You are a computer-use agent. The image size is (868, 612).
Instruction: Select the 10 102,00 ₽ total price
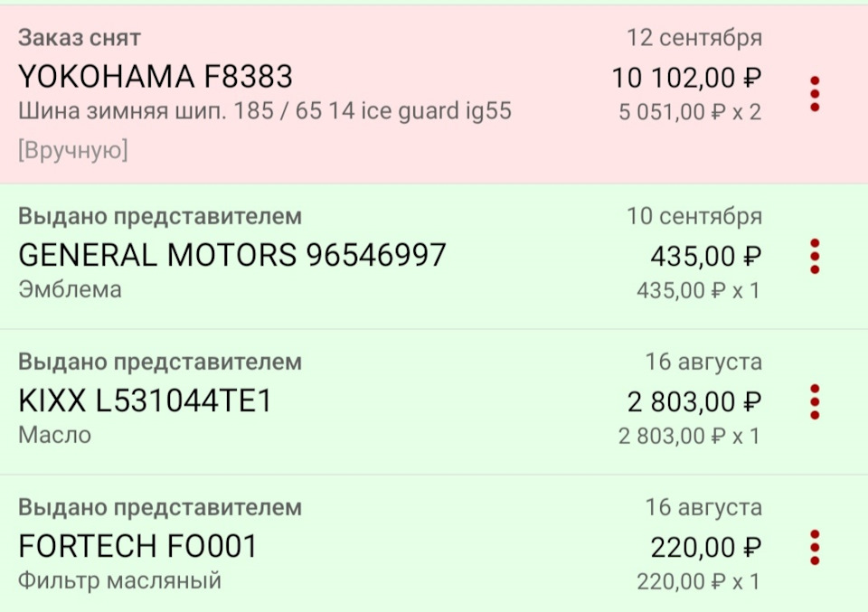(x=686, y=78)
